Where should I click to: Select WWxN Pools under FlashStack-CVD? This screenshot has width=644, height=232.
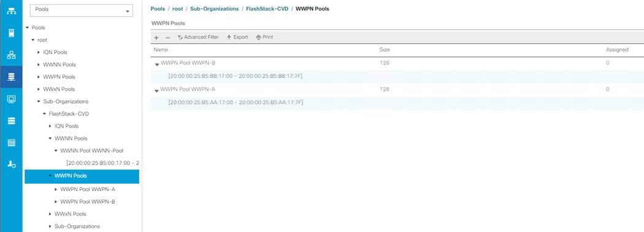coord(71,214)
